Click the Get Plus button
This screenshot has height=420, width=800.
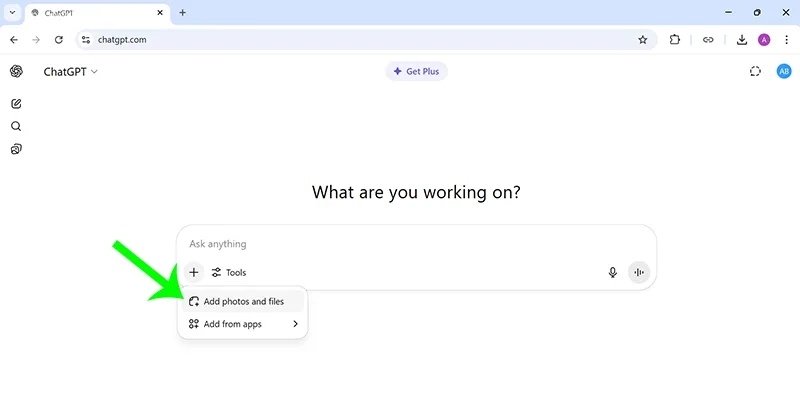pos(417,72)
